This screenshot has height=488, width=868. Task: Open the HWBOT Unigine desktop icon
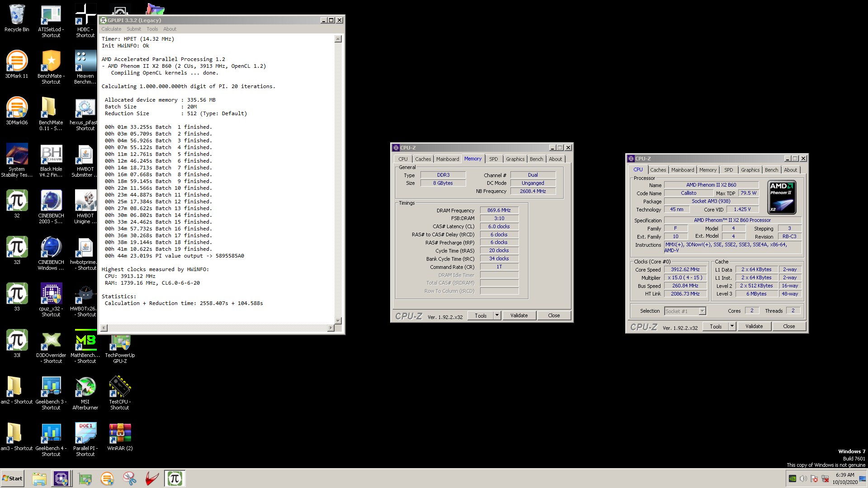coord(85,207)
